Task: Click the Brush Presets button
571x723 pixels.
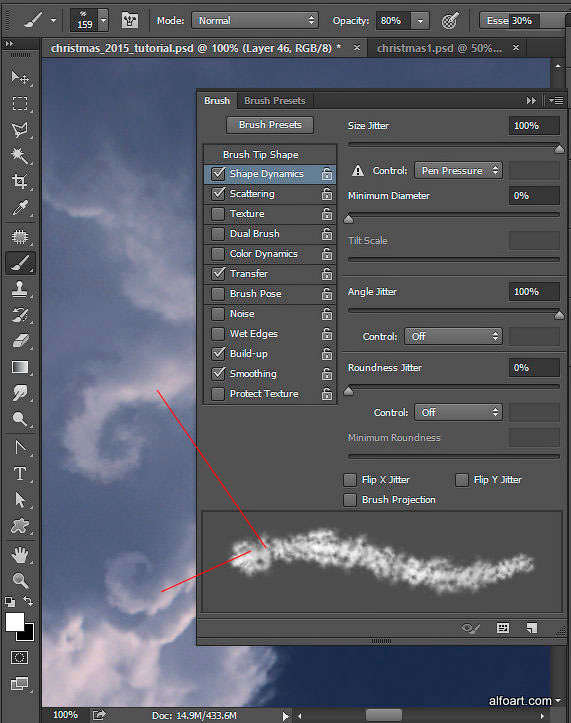Action: click(x=270, y=125)
